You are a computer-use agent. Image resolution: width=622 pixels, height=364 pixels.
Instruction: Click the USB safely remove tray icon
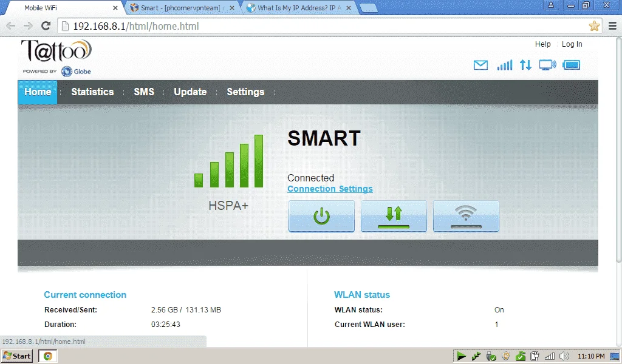click(491, 357)
